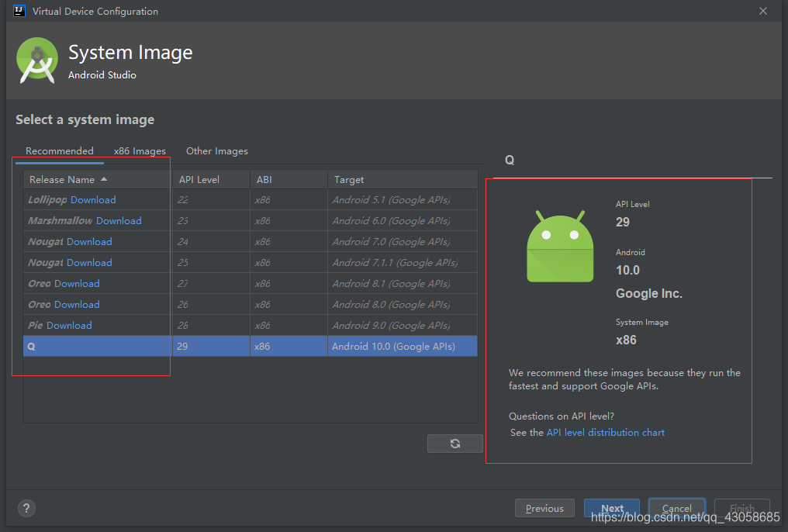Click the API level 22 cell
Screen dimensions: 788x532
pyautogui.click(x=211, y=200)
